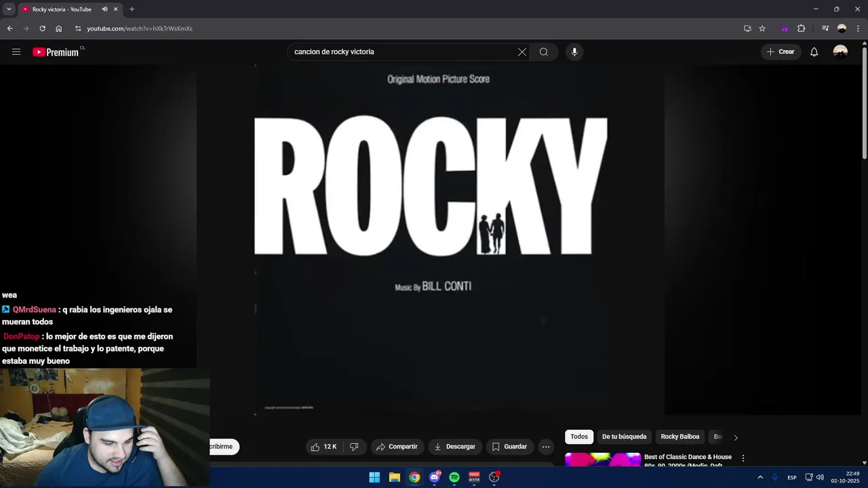This screenshot has width=868, height=488.
Task: Open the YouTube account avatar menu
Action: tap(840, 52)
